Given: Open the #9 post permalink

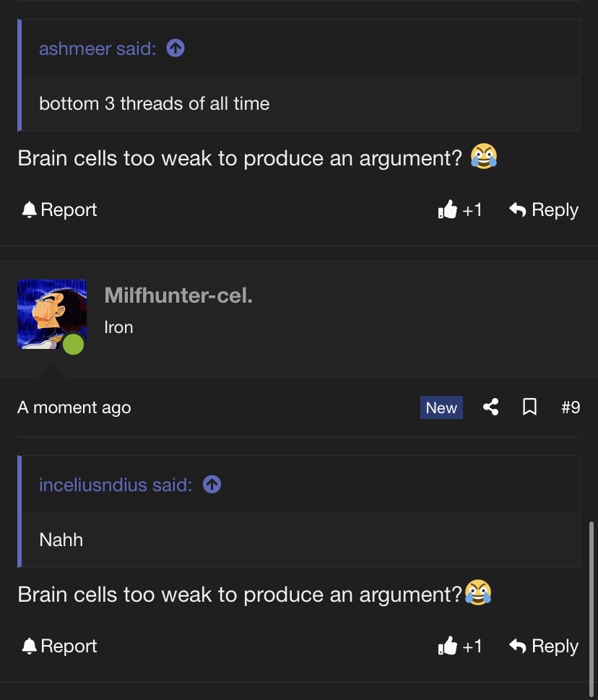Looking at the screenshot, I should tap(571, 407).
